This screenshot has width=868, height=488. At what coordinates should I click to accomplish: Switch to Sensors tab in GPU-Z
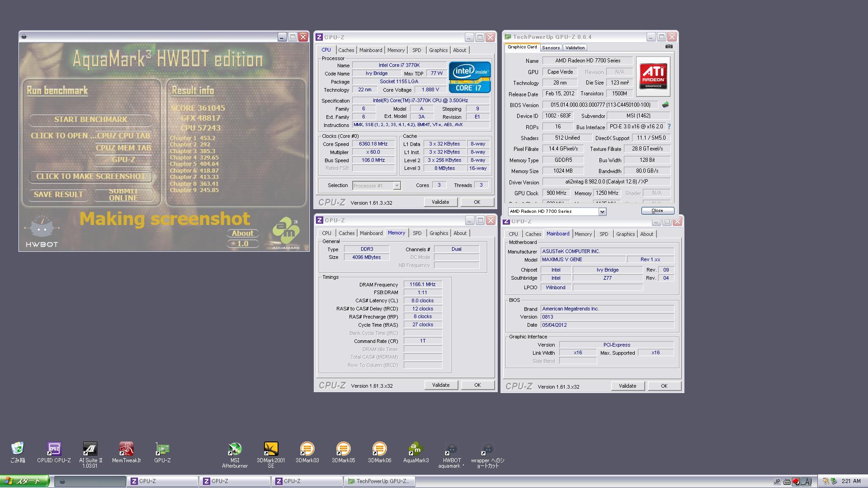tap(551, 47)
